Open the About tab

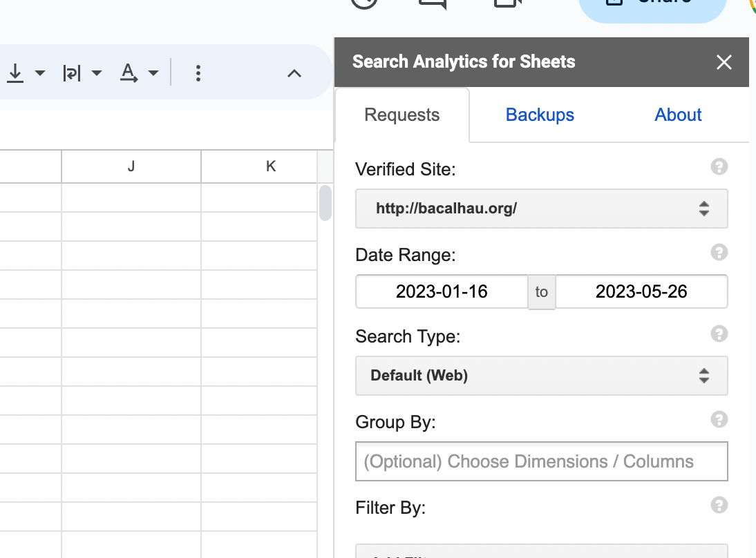coord(677,115)
